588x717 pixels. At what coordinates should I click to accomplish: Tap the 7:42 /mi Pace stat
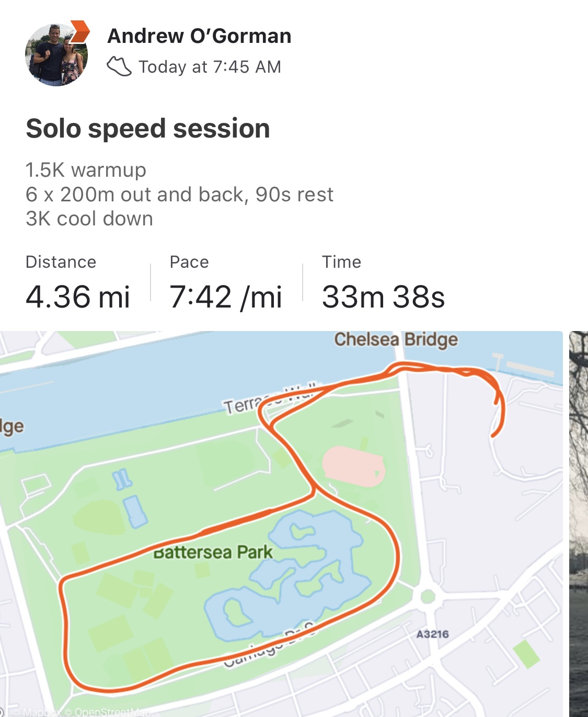225,297
